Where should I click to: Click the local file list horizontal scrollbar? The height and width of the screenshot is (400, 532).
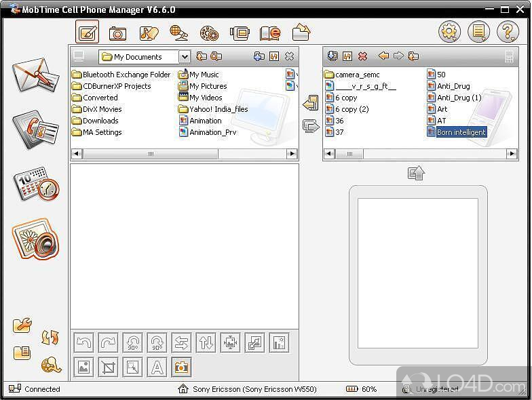tap(151, 154)
